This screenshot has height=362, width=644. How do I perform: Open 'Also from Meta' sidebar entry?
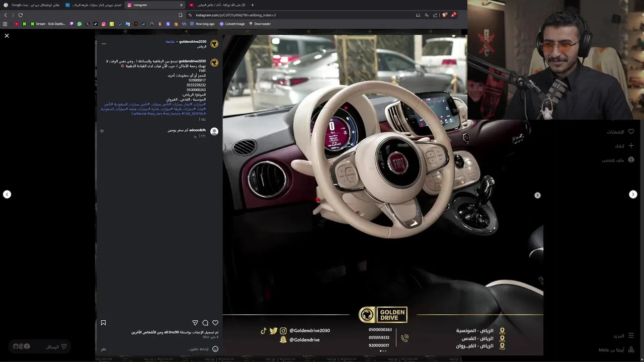point(616,350)
